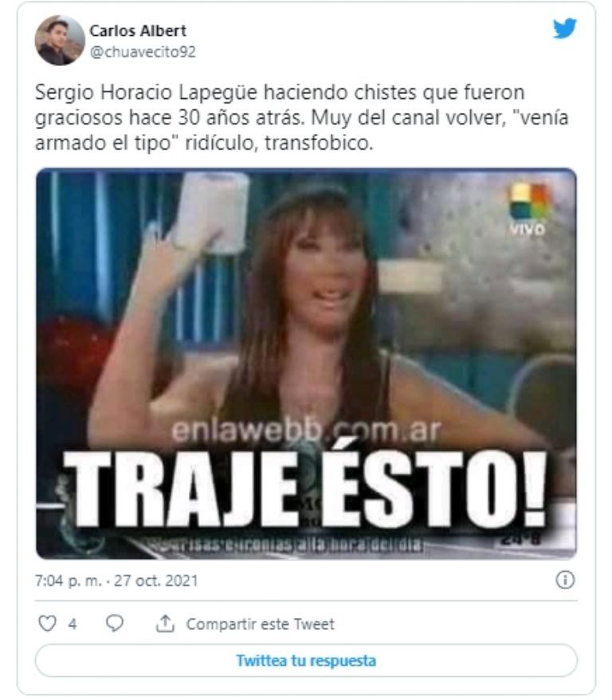This screenshot has height=700, width=612.
Task: Click the Twittea tu respuesta button
Action: click(306, 660)
